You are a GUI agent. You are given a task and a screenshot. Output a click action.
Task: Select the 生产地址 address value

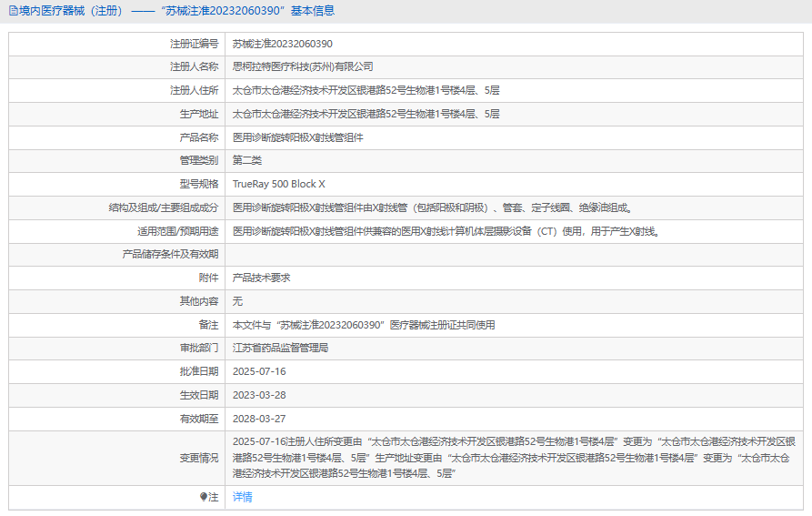[x=366, y=114]
